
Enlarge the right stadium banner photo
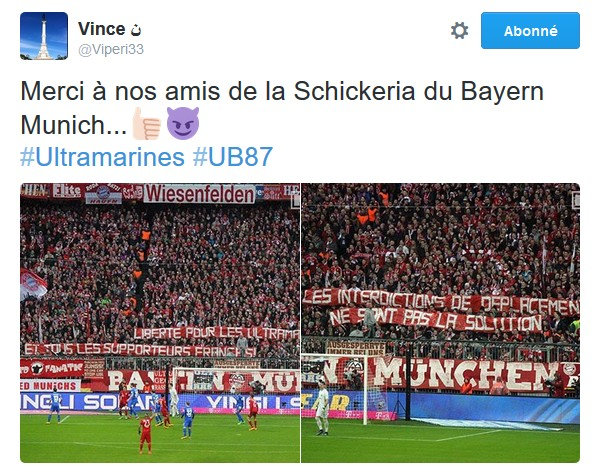point(441,323)
